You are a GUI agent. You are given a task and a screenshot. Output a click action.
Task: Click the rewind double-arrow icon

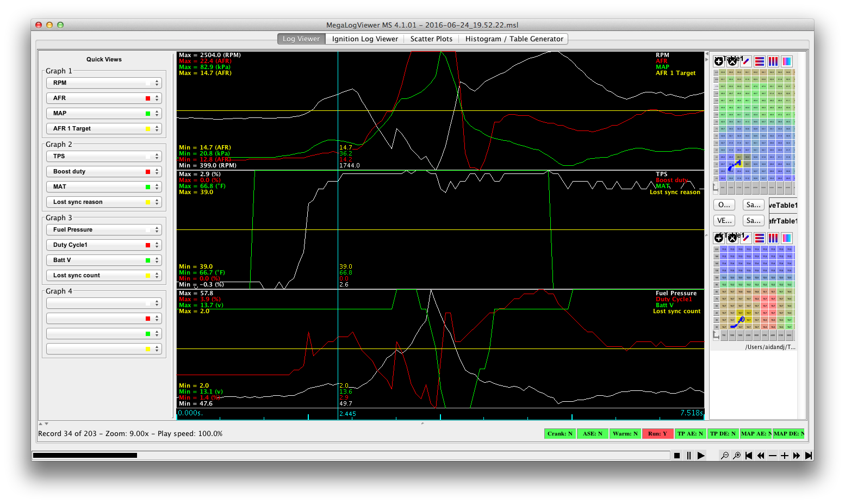pyautogui.click(x=761, y=456)
